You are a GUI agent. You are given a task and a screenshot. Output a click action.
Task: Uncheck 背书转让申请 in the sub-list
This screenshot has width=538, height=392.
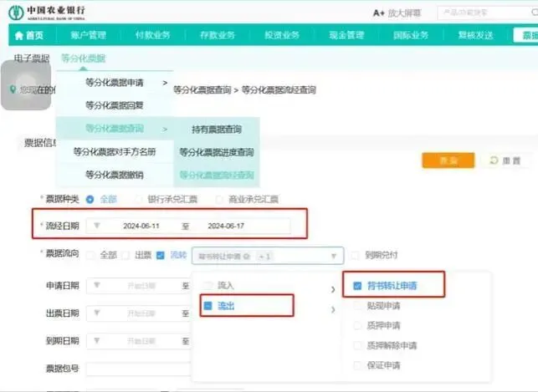(357, 286)
